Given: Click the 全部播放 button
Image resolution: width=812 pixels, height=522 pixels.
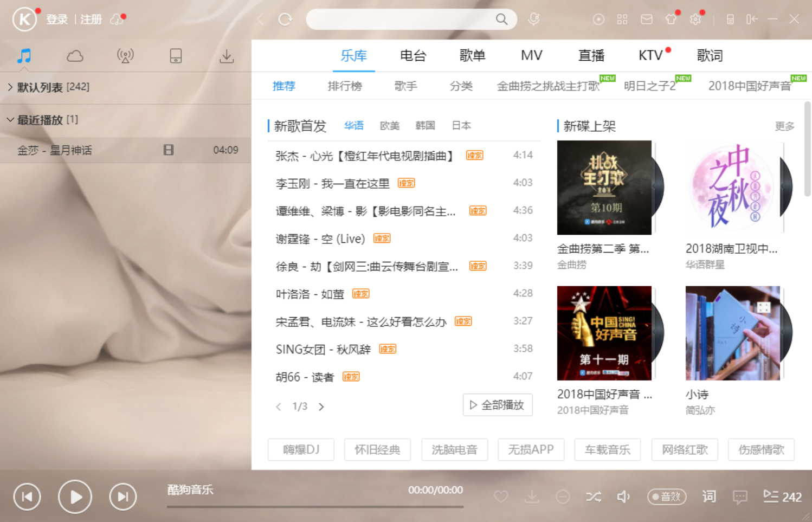Looking at the screenshot, I should [x=498, y=405].
